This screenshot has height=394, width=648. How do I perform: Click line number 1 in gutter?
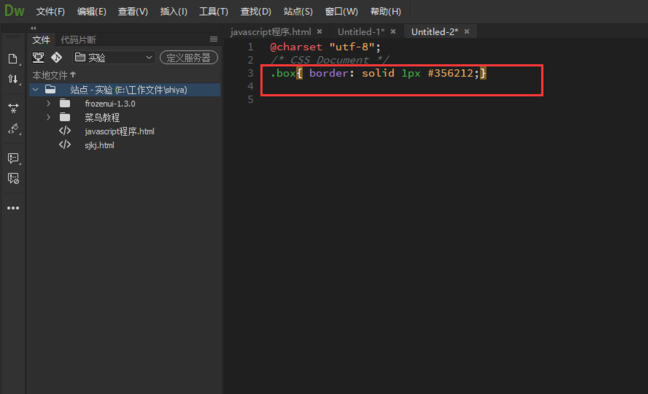[250, 47]
